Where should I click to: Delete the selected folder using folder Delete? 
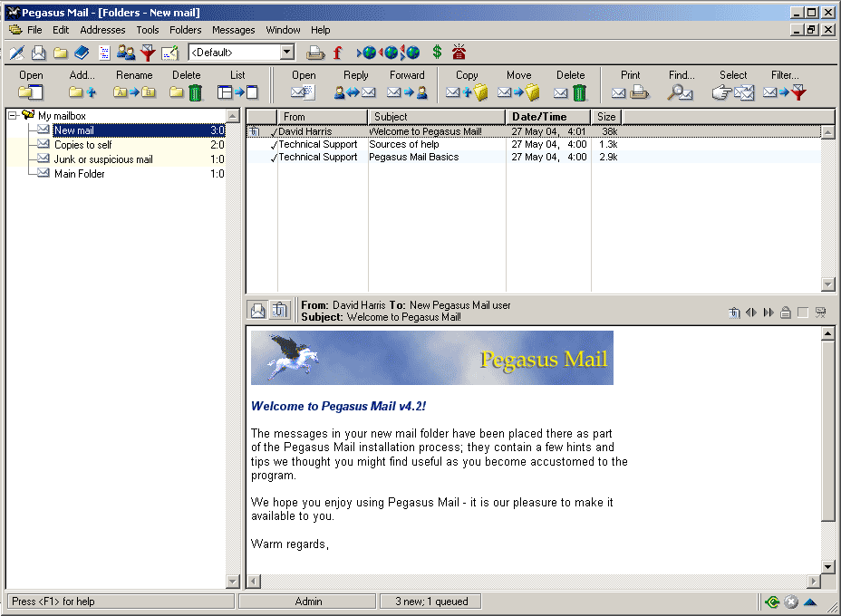pos(186,85)
